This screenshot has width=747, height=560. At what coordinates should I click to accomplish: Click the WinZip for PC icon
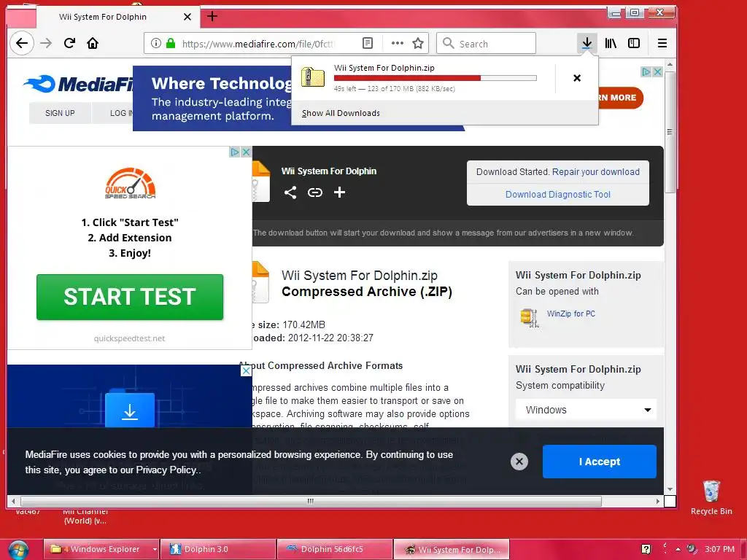click(529, 318)
